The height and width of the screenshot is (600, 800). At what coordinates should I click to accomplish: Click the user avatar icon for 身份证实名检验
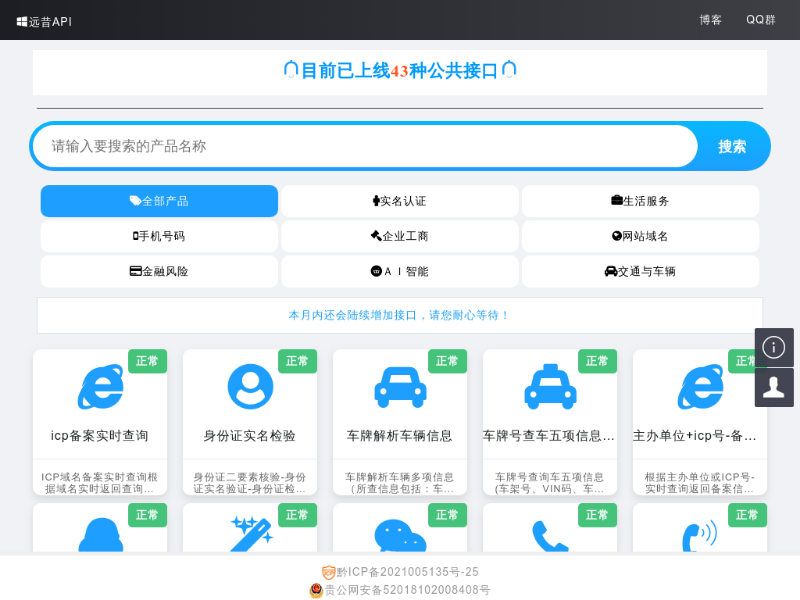250,386
